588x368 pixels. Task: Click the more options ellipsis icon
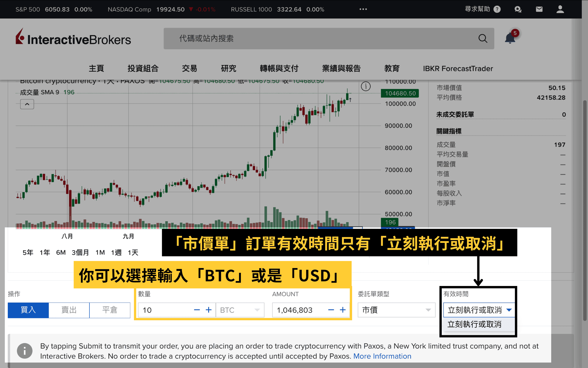tap(363, 9)
